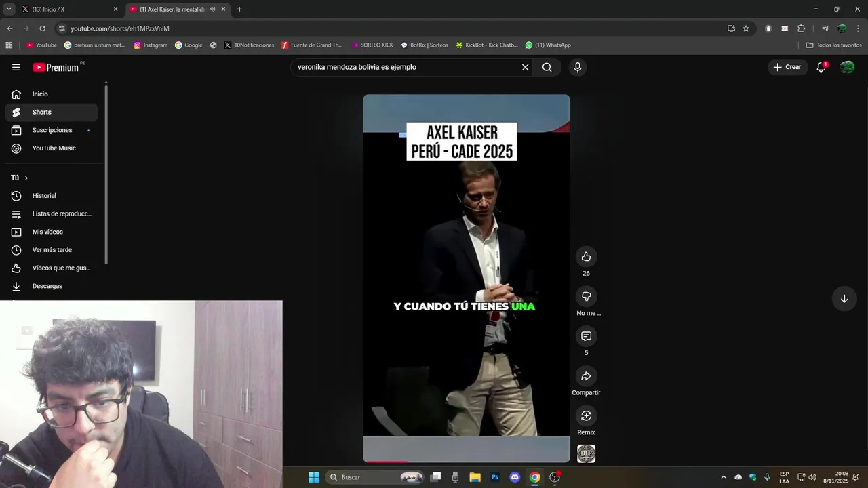Open the channel avatar beside the short
The width and height of the screenshot is (868, 488).
click(586, 453)
